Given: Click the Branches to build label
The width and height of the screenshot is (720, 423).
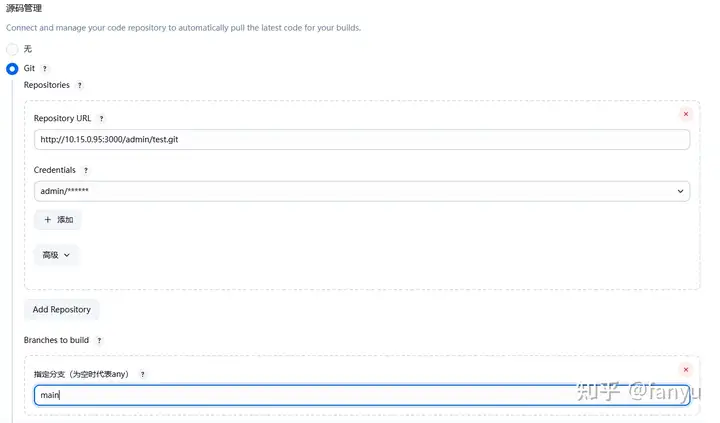Looking at the screenshot, I should 56,341.
